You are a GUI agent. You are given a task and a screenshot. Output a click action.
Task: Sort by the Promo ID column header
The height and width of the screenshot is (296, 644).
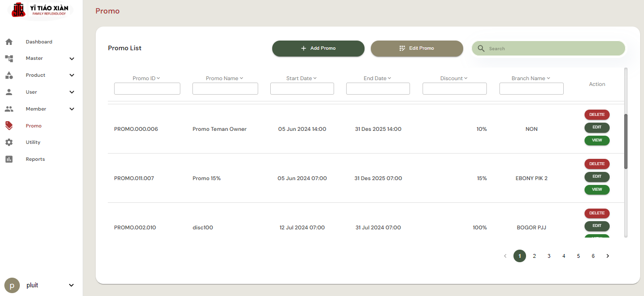click(x=146, y=78)
